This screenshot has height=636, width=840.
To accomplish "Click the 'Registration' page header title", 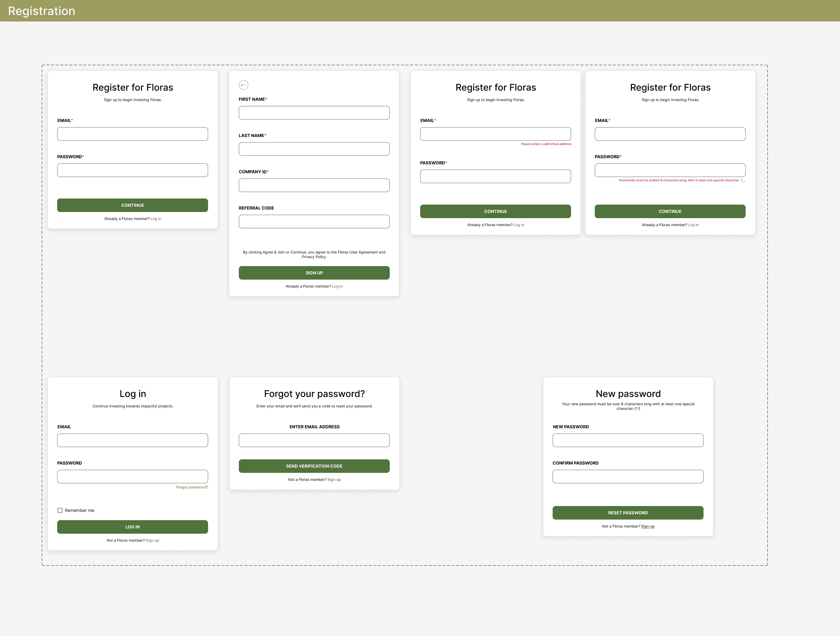I will (x=42, y=11).
